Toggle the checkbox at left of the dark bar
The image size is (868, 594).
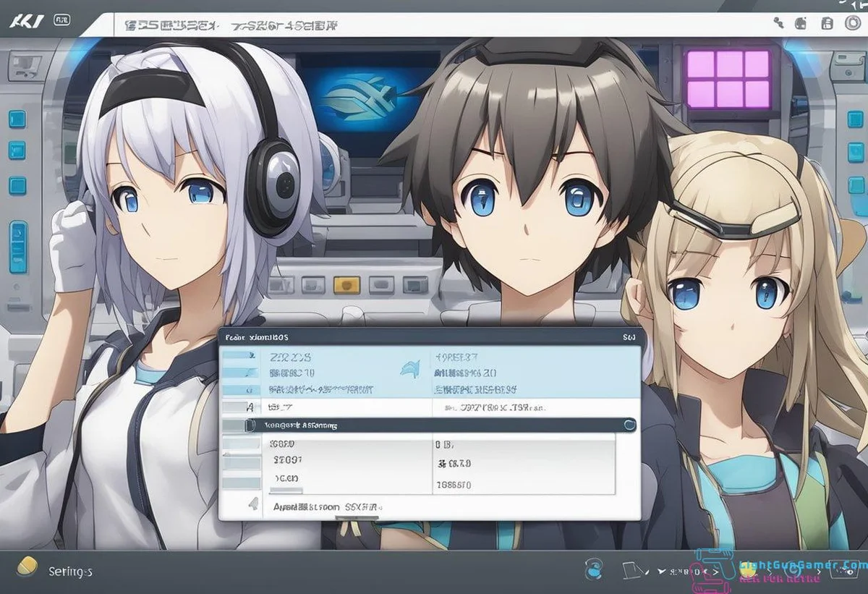tap(249, 425)
